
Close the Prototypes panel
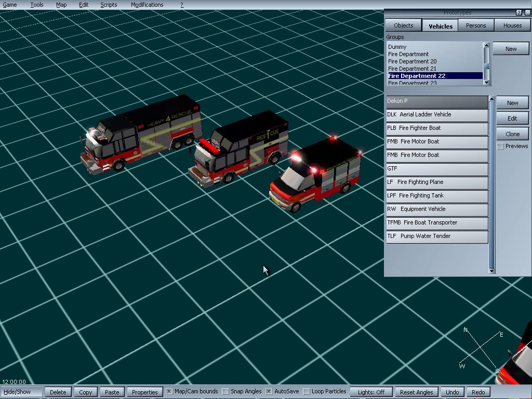coord(528,12)
